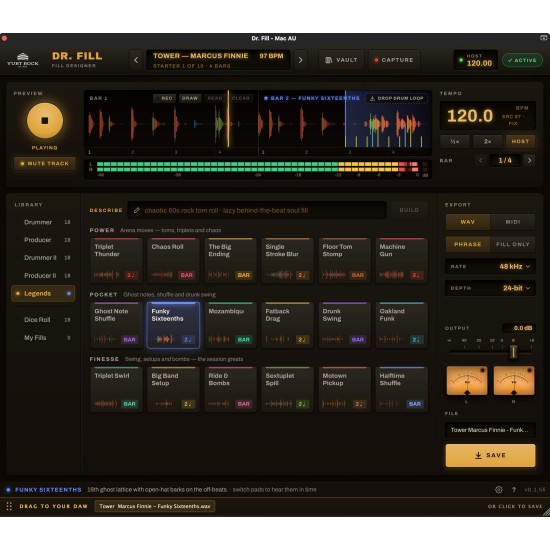The width and height of the screenshot is (550, 550).
Task: Select the Triplet Swirl pad
Action: click(x=116, y=389)
